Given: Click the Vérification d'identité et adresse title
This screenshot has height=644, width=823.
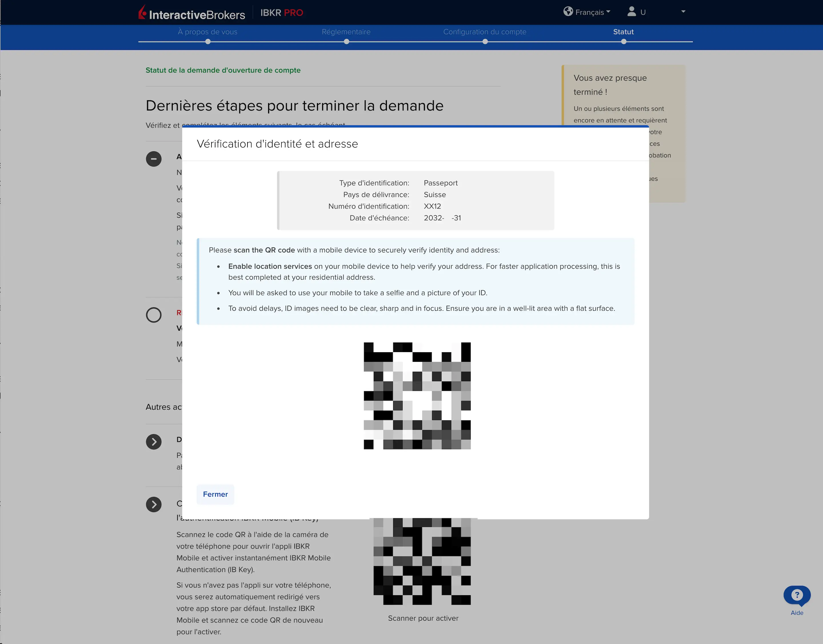Looking at the screenshot, I should coord(277,144).
